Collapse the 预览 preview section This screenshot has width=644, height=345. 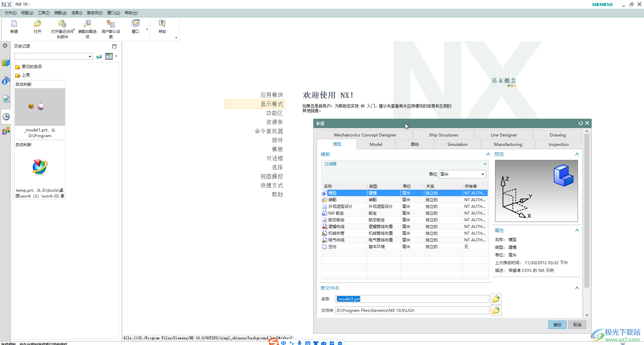pyautogui.click(x=577, y=154)
